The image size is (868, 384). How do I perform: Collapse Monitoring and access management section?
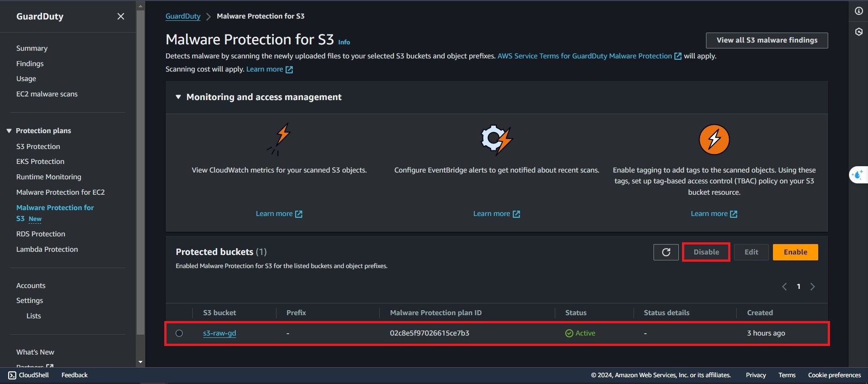(178, 97)
